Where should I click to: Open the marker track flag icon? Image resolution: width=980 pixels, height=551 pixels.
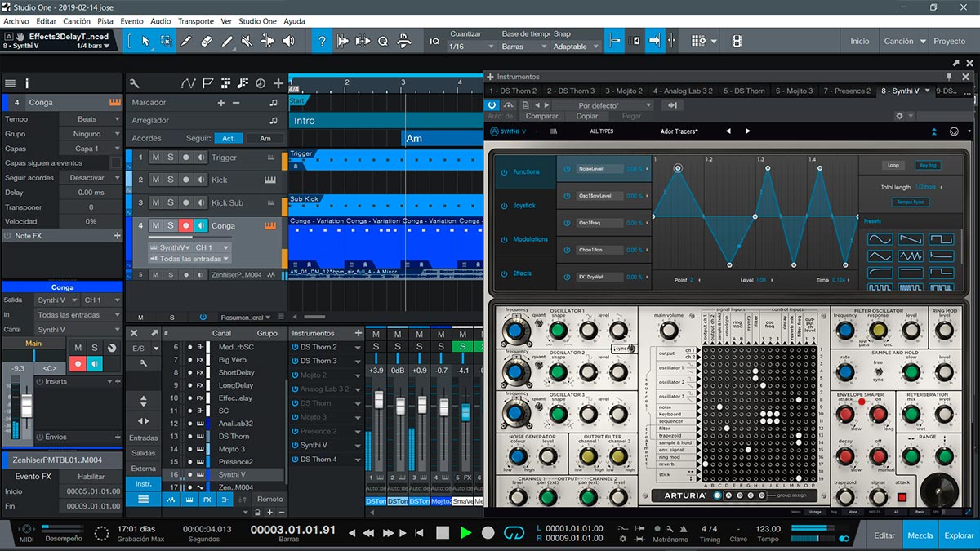pos(207,82)
